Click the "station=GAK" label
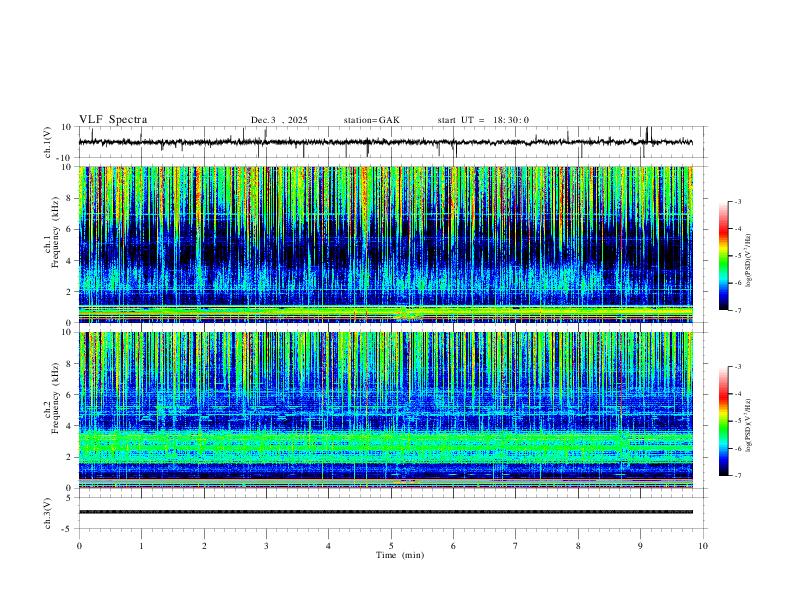This screenshot has width=792, height=612. 371,120
